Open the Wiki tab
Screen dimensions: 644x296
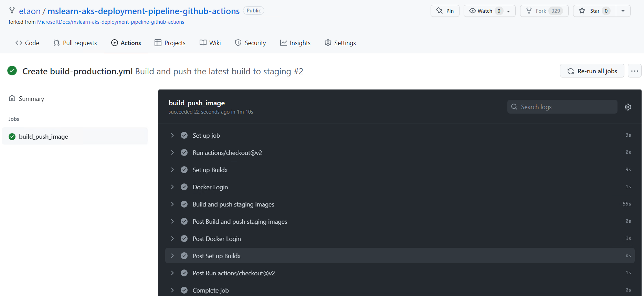[210, 43]
